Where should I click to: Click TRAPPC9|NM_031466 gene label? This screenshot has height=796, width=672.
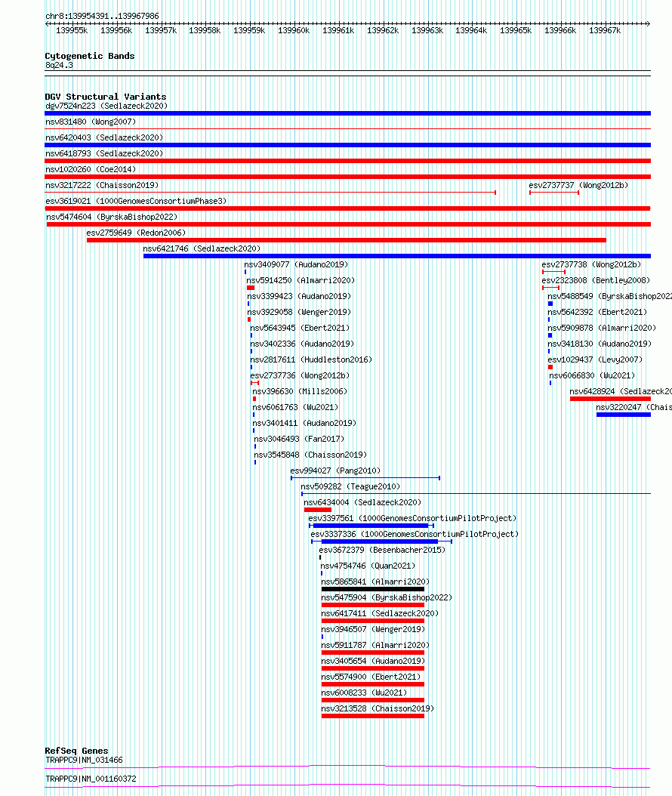tap(85, 760)
